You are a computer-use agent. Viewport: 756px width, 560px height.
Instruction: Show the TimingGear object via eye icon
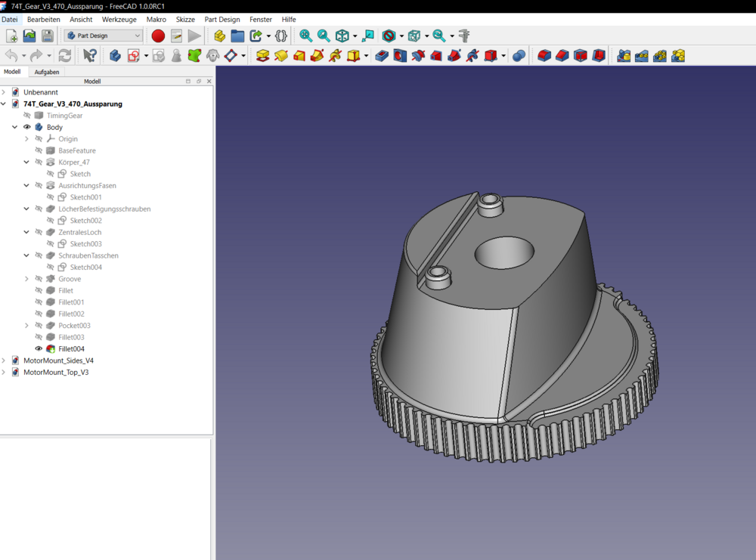27,116
